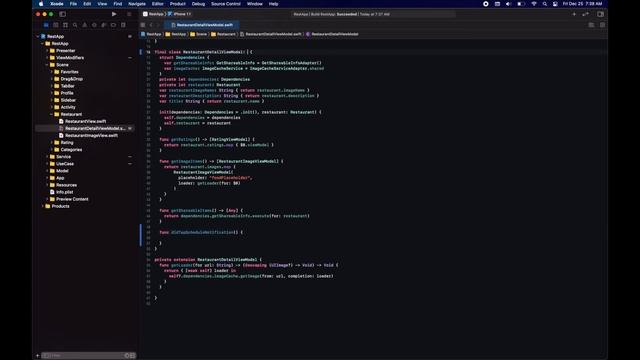Choose the iPhone 11 run destination
Viewport: 640px width, 360px height.
tap(180, 14)
